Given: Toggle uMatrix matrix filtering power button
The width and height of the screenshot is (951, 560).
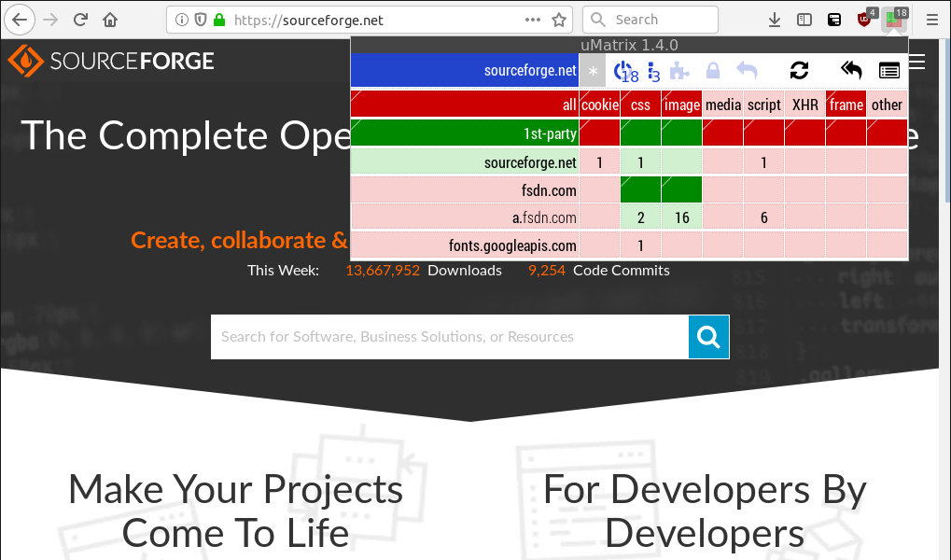Looking at the screenshot, I should (x=625, y=72).
